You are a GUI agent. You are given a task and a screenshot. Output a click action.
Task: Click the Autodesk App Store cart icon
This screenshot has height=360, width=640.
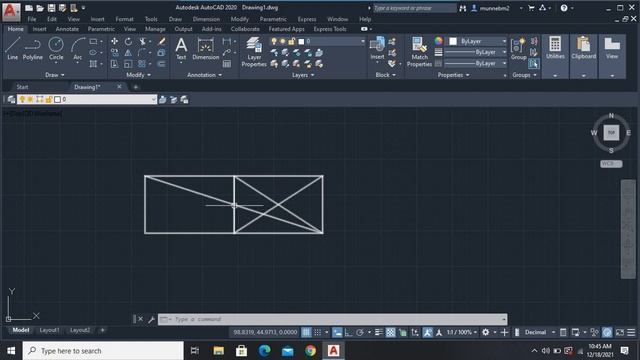click(x=531, y=8)
